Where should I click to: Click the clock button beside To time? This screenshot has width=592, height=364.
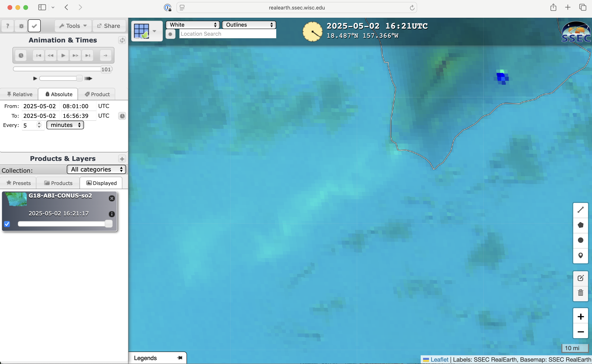pyautogui.click(x=122, y=116)
